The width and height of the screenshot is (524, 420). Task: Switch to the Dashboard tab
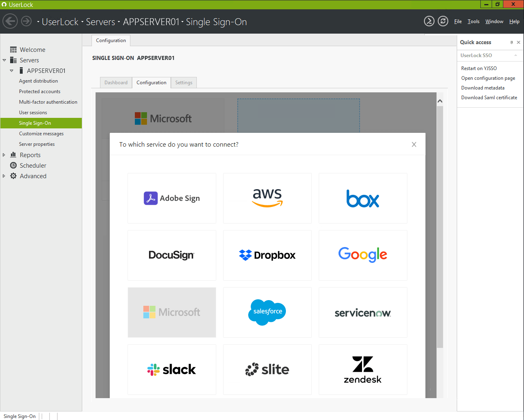tap(116, 83)
